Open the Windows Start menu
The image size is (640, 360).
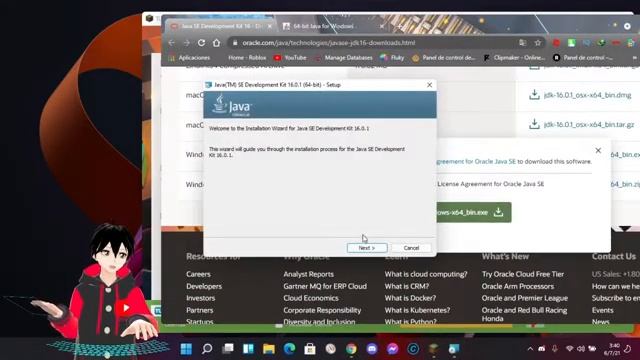[186, 349]
